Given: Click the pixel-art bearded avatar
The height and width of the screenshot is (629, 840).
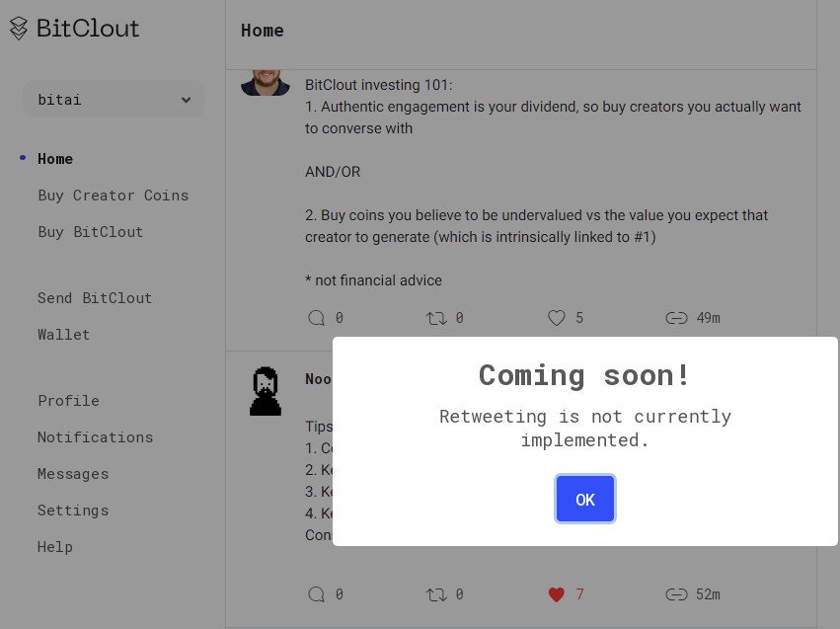Looking at the screenshot, I should (266, 391).
